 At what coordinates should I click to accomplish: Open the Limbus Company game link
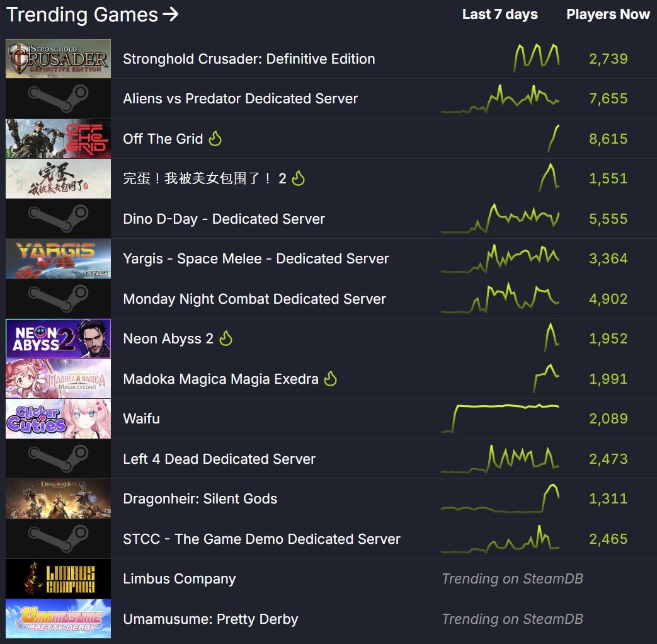180,579
